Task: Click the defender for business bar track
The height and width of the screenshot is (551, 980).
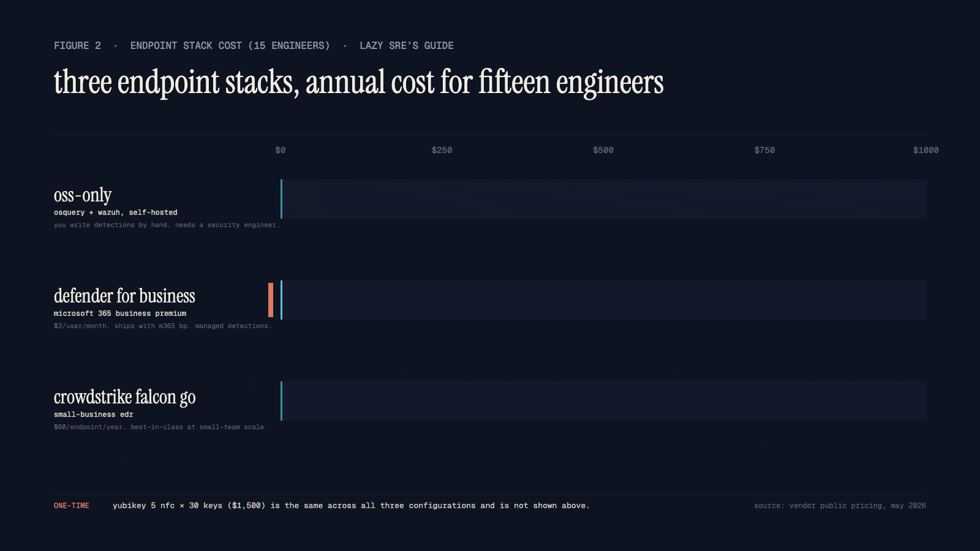Action: pos(603,300)
